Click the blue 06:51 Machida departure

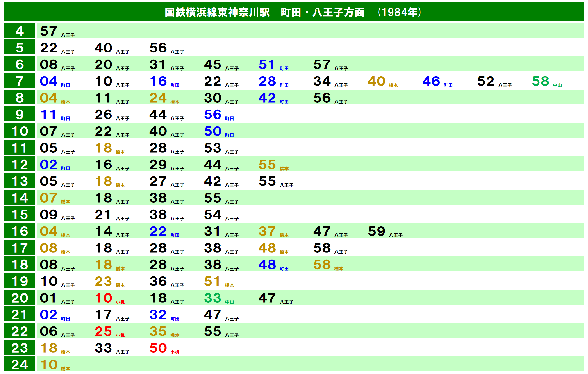[x=267, y=64]
